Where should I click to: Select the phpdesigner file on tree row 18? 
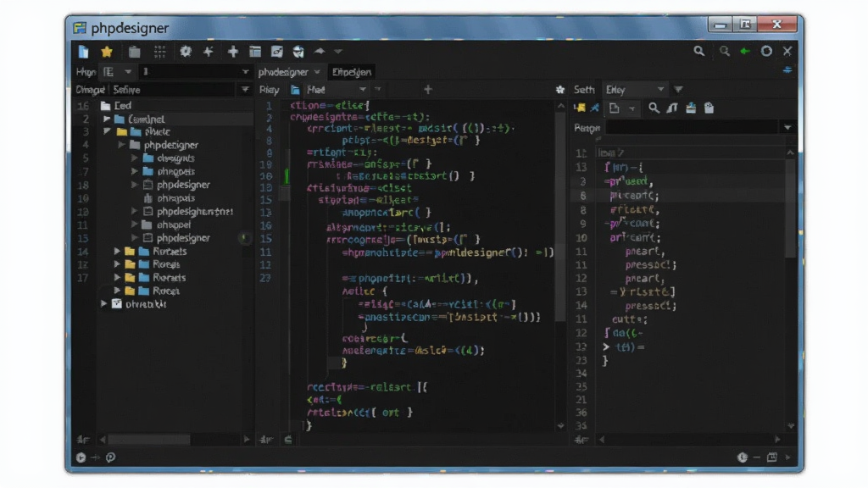pos(183,185)
